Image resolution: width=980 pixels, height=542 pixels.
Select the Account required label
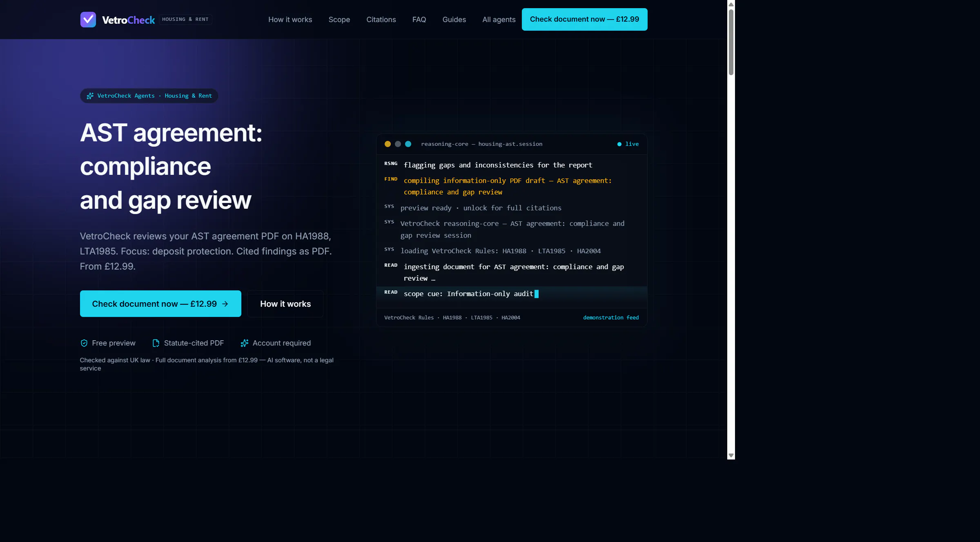pos(282,343)
